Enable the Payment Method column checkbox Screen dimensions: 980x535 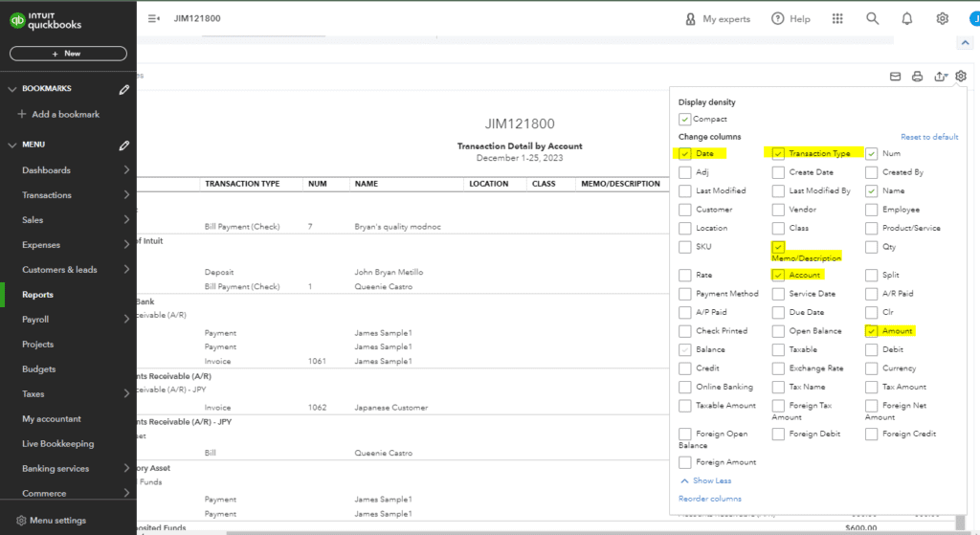click(x=685, y=293)
